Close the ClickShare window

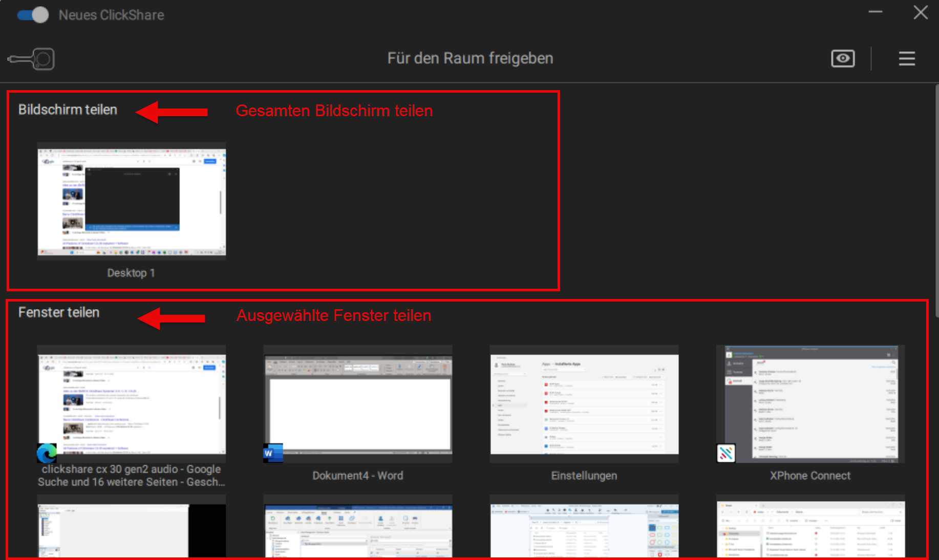coord(920,13)
